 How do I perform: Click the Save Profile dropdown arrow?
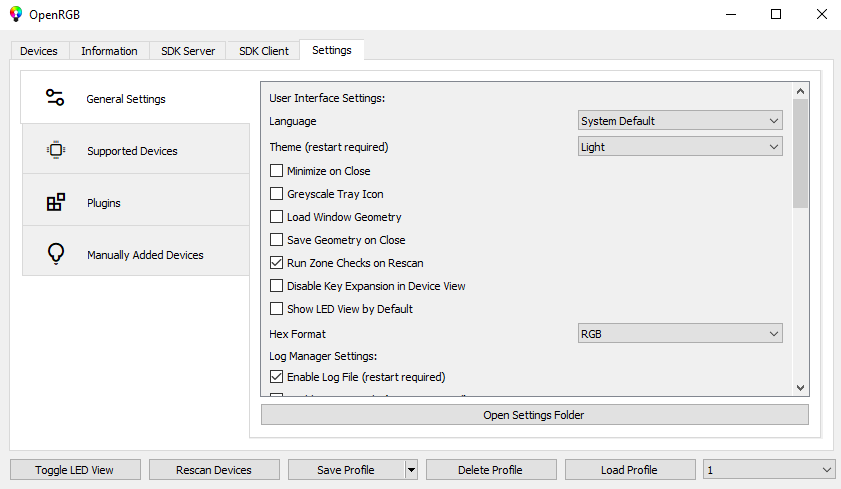[411, 470]
